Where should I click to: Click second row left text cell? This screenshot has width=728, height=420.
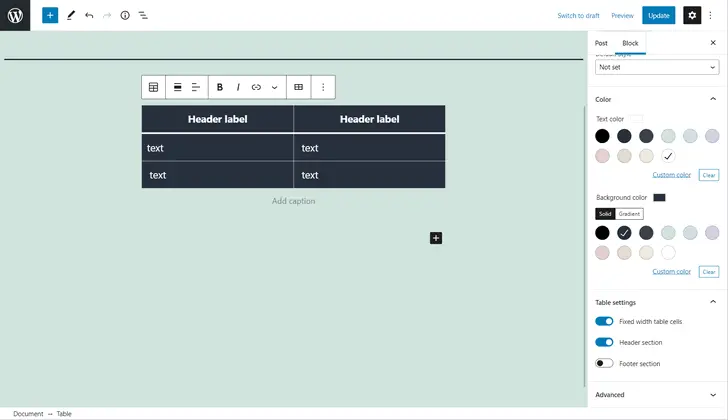coord(217,175)
